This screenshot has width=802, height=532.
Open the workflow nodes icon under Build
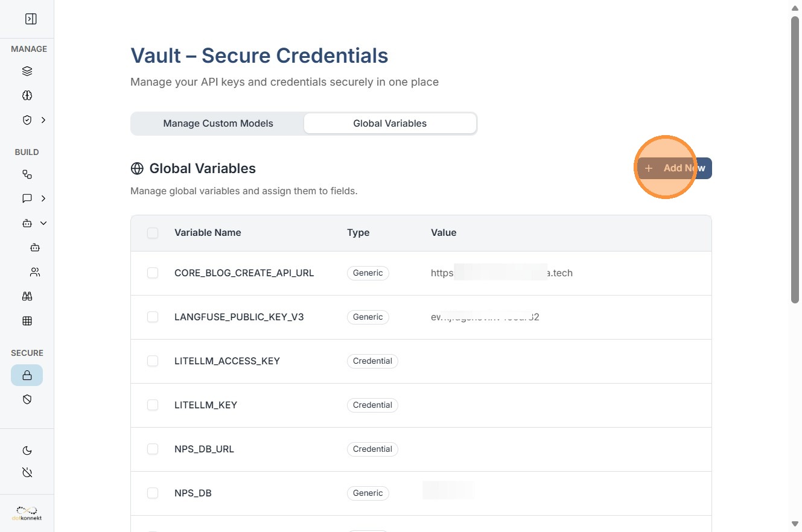pos(27,174)
